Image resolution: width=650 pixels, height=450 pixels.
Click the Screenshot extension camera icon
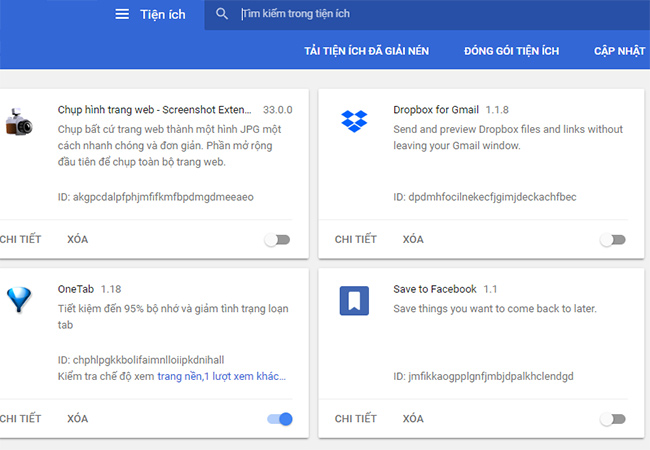[17, 123]
